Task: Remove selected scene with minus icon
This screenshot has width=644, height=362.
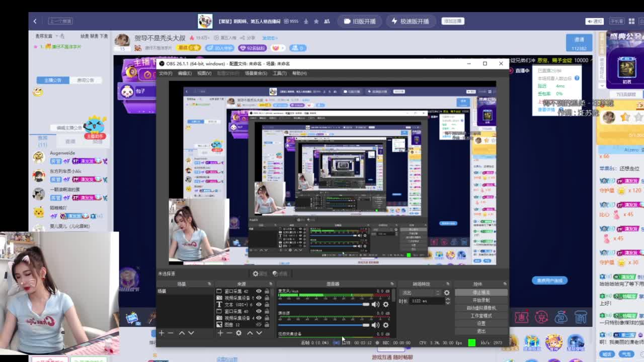Action: 171,333
